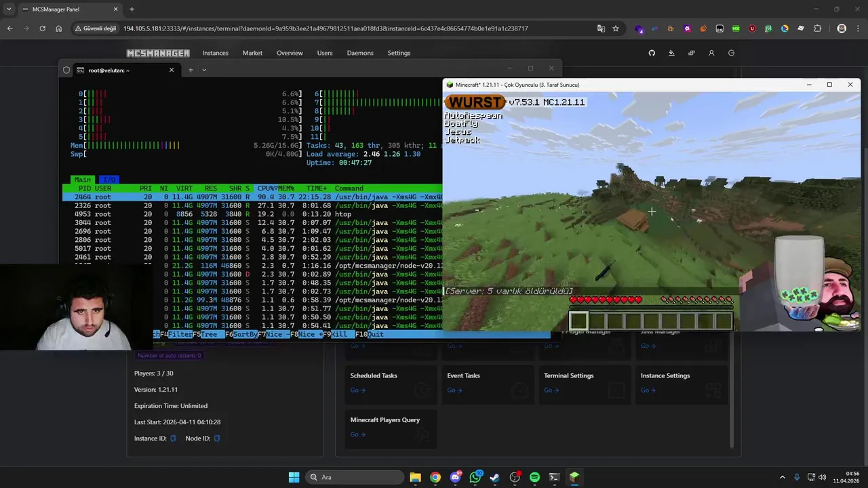Click the htop F6 SortBy button
This screenshot has width=868, height=488.
[x=241, y=334]
